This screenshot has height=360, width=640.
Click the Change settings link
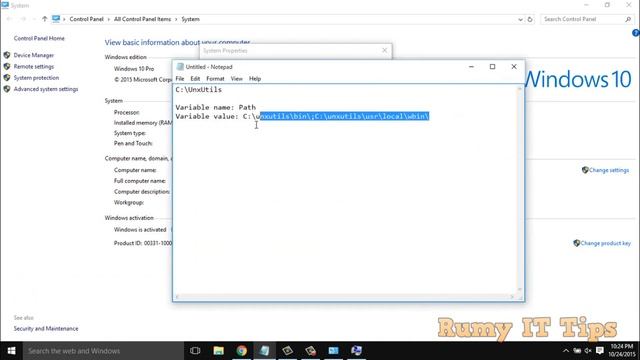pyautogui.click(x=609, y=170)
